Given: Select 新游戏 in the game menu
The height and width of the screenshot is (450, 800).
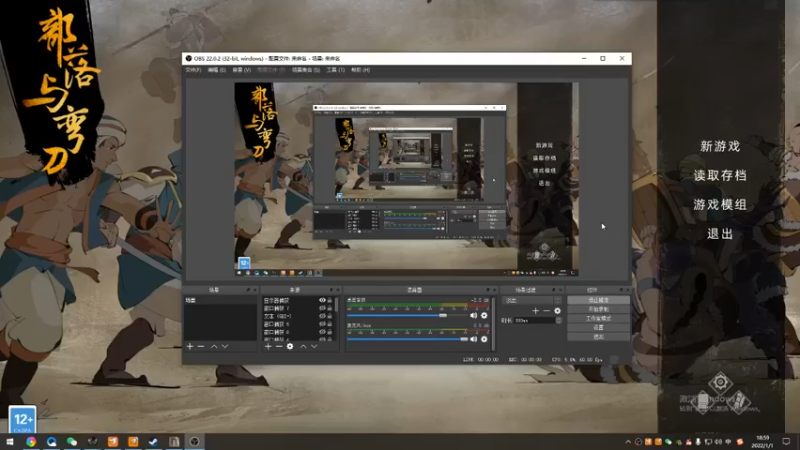Looking at the screenshot, I should point(720,146).
